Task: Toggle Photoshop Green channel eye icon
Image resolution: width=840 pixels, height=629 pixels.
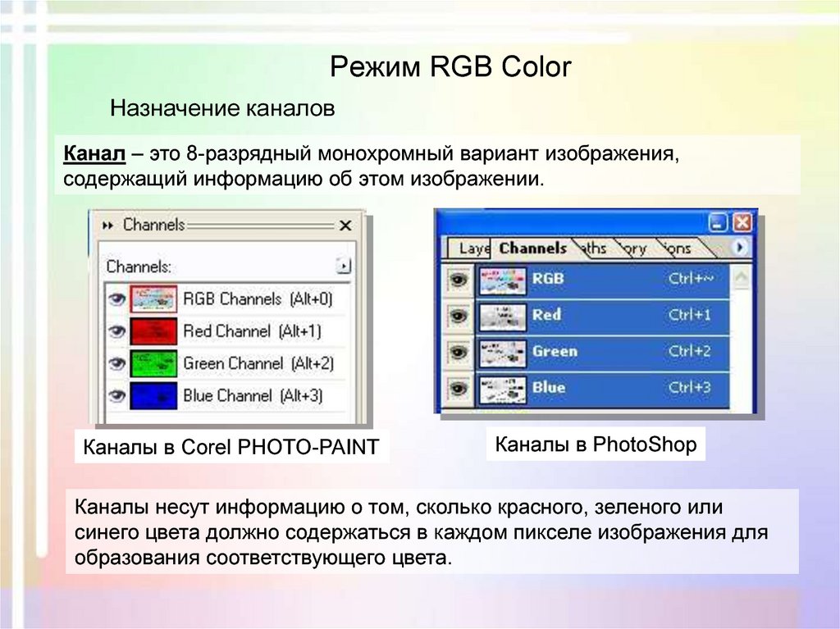Action: (459, 352)
